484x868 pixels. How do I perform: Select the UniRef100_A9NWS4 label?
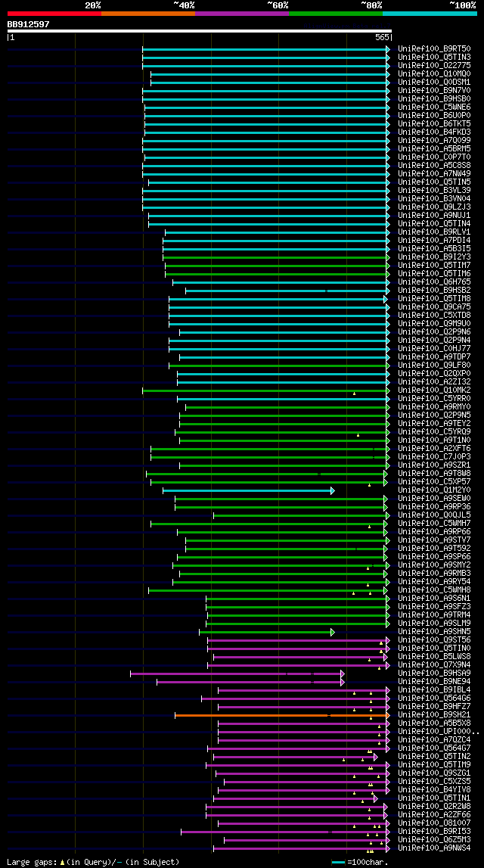click(434, 848)
